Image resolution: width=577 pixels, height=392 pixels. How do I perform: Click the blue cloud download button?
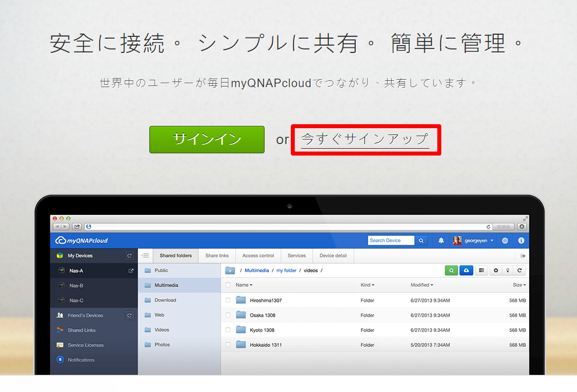point(466,270)
